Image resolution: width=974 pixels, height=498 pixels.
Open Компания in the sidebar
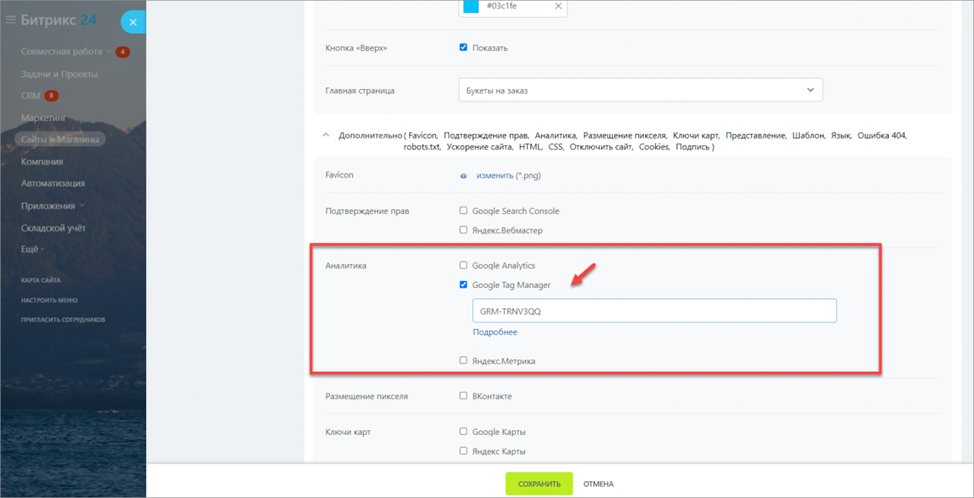42,161
